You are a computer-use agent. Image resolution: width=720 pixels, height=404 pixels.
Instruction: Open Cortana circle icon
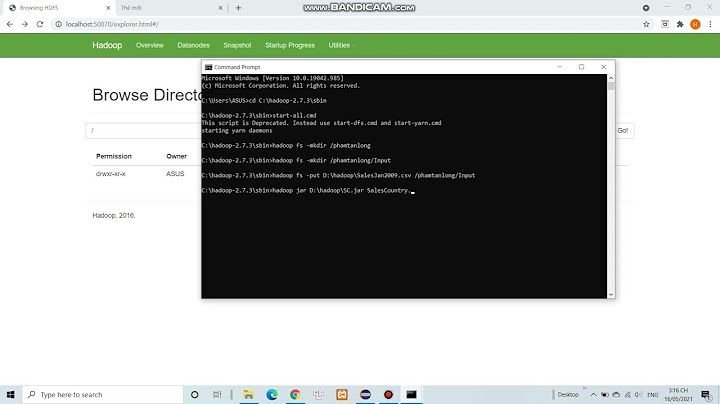click(x=195, y=394)
